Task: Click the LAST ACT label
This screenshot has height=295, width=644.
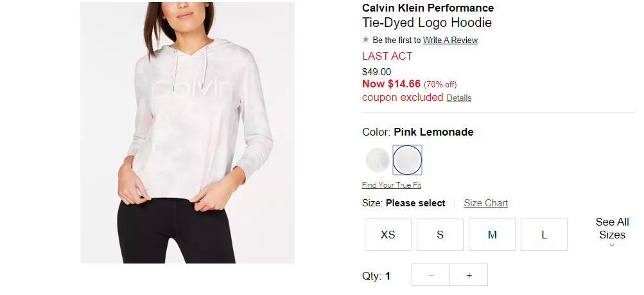Action: (387, 57)
